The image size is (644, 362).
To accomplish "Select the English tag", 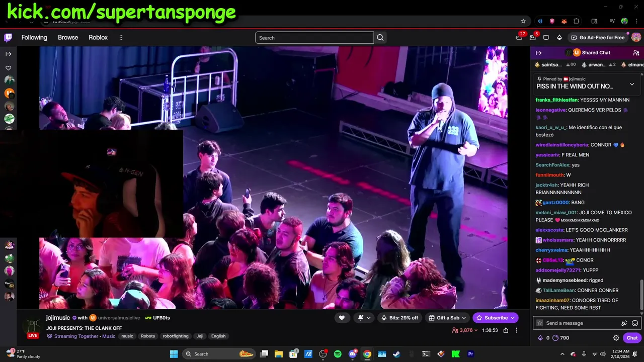I will (218, 336).
